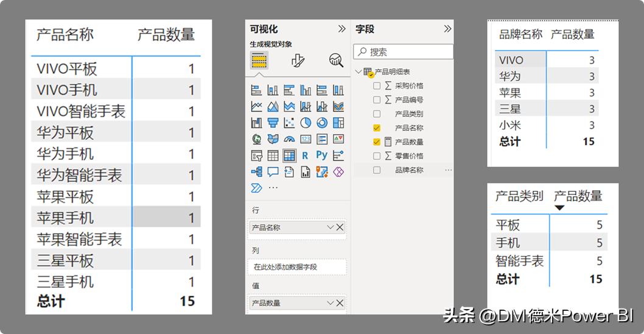Collapse the 产品明细表 table tree
Screen dimensions: 644x334
point(358,71)
